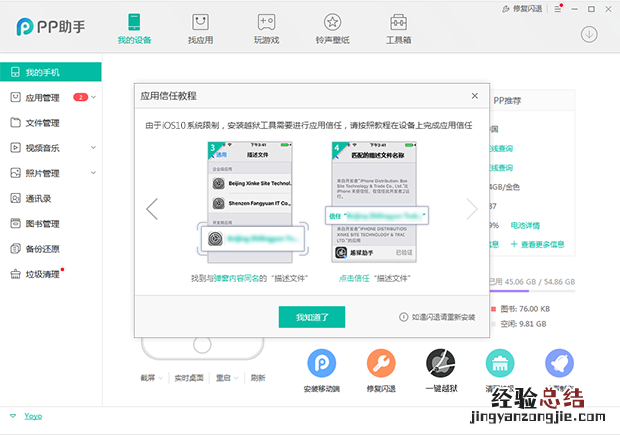Expand the 照片管理 chevron

tap(94, 173)
